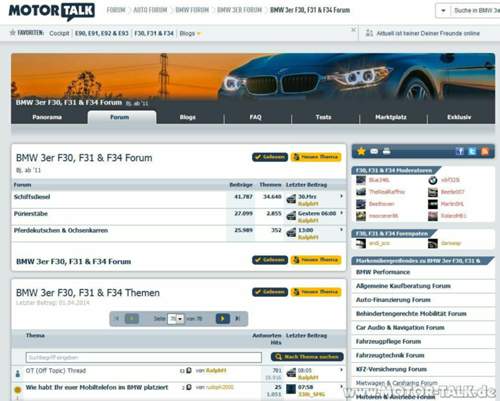Click the Suchbegriff eingeben search field
Image resolution: width=500 pixels, height=401 pixels.
click(x=144, y=357)
